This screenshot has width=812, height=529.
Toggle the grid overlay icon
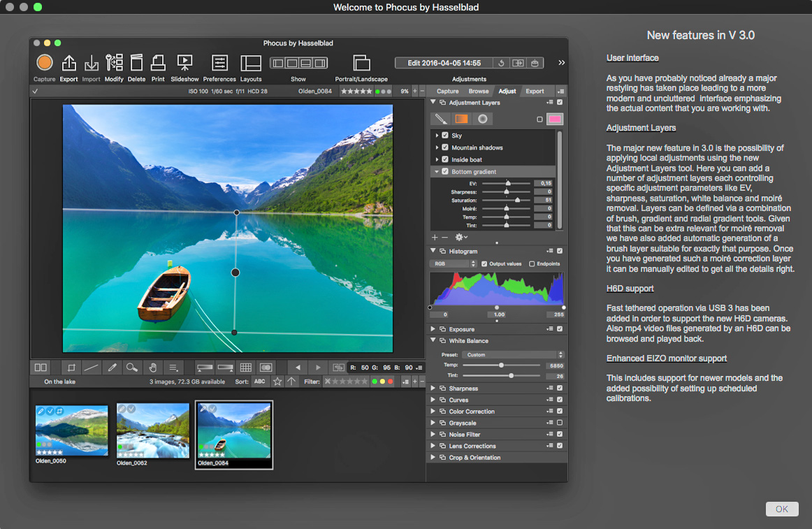point(246,368)
